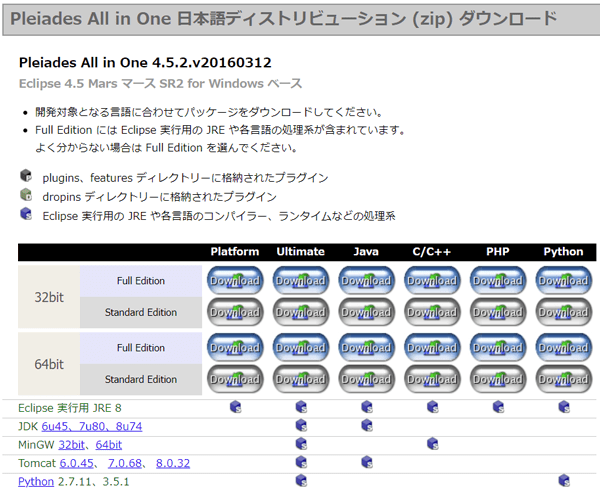
Task: Download 64bit Full Edition PHP package
Action: point(498,347)
